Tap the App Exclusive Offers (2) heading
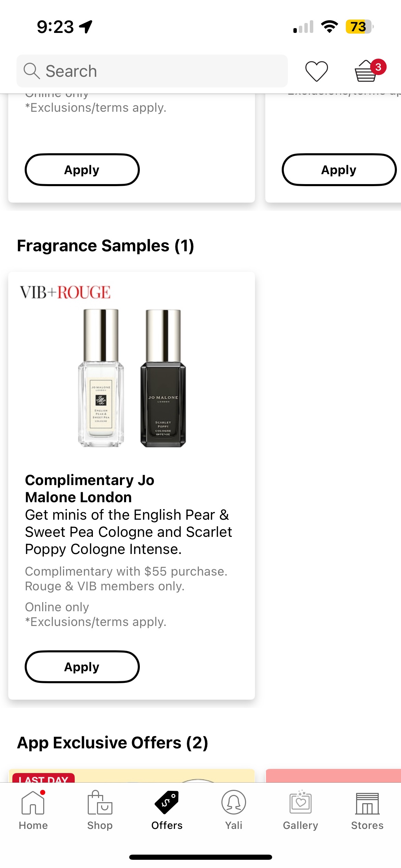The image size is (401, 868). click(112, 743)
